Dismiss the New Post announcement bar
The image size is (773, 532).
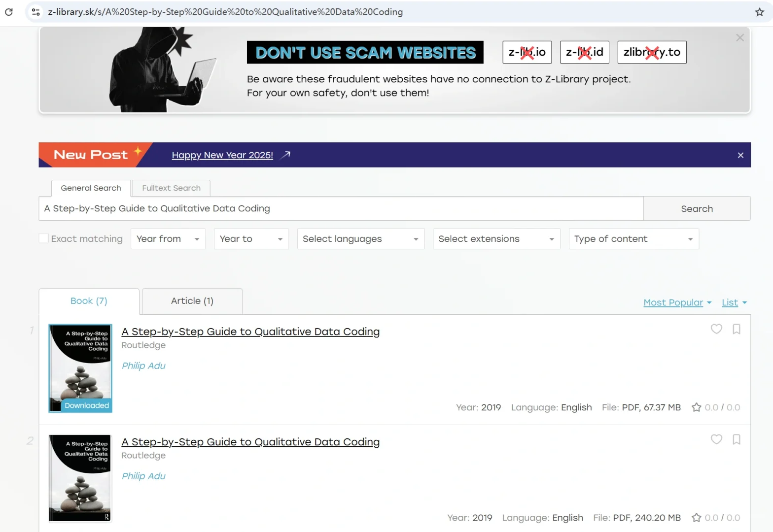(740, 155)
